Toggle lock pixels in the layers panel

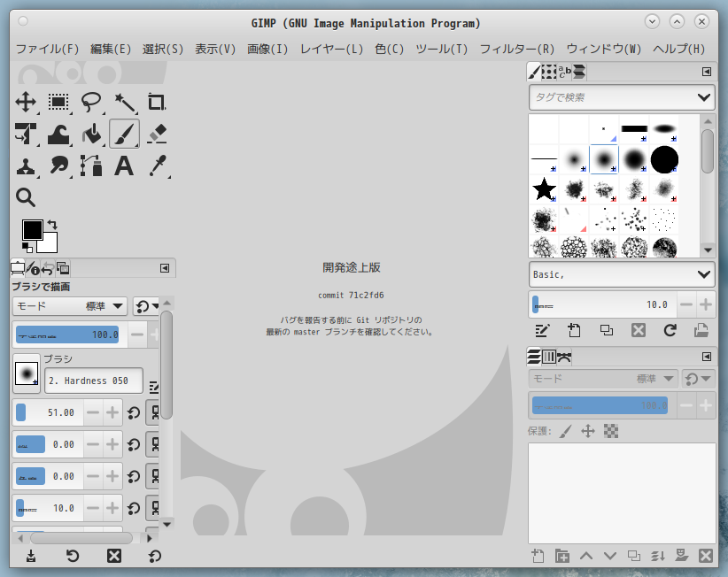point(565,431)
